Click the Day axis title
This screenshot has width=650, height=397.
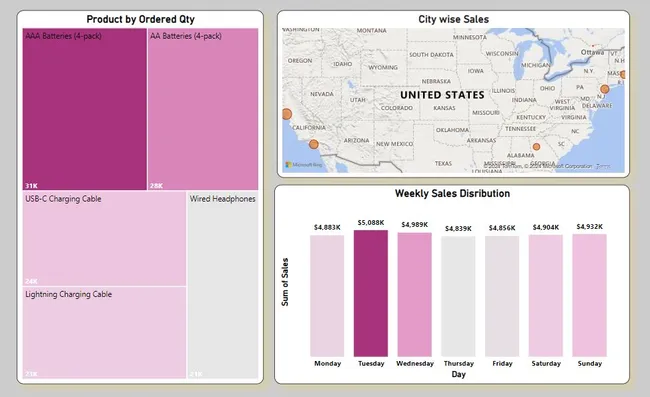[458, 374]
